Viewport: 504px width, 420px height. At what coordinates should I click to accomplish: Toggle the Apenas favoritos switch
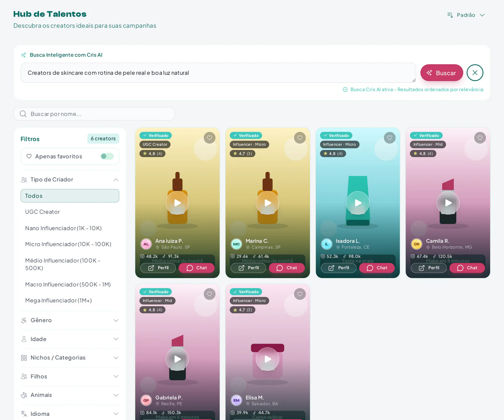pos(107,156)
